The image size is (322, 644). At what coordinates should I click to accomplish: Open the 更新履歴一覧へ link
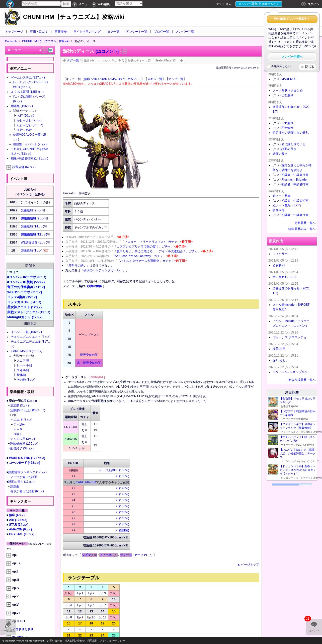(305, 223)
